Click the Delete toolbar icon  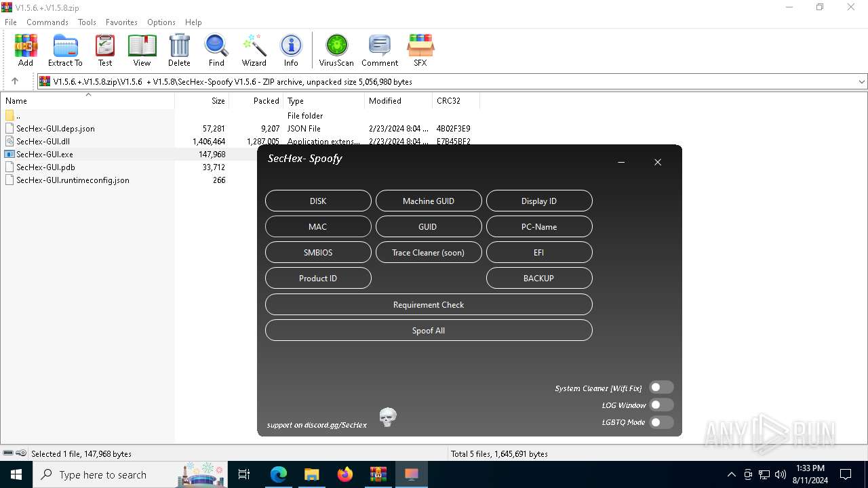click(179, 51)
